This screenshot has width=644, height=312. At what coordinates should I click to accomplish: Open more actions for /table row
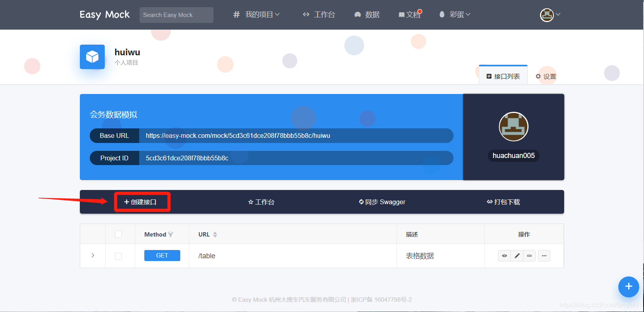click(x=544, y=256)
